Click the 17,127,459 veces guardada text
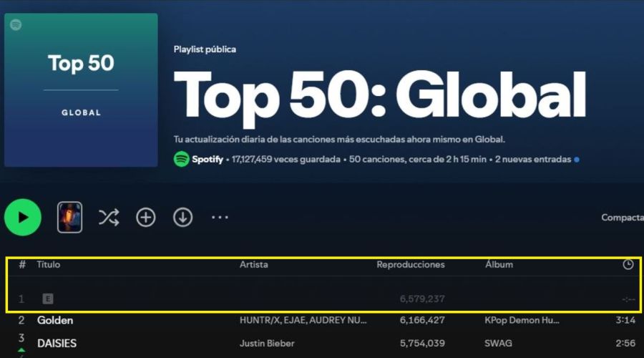644x358 pixels. click(286, 159)
